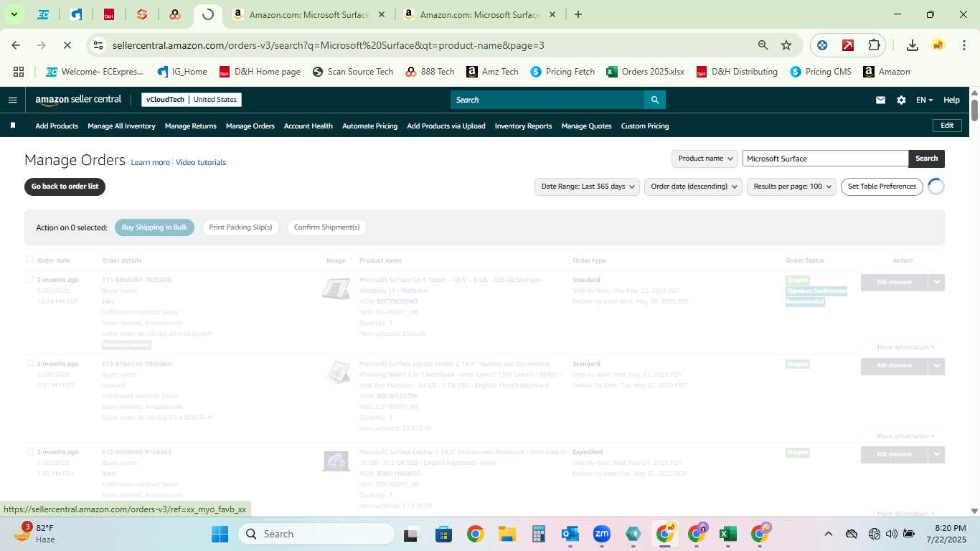Open the Chrome apps grid icon

[x=19, y=72]
